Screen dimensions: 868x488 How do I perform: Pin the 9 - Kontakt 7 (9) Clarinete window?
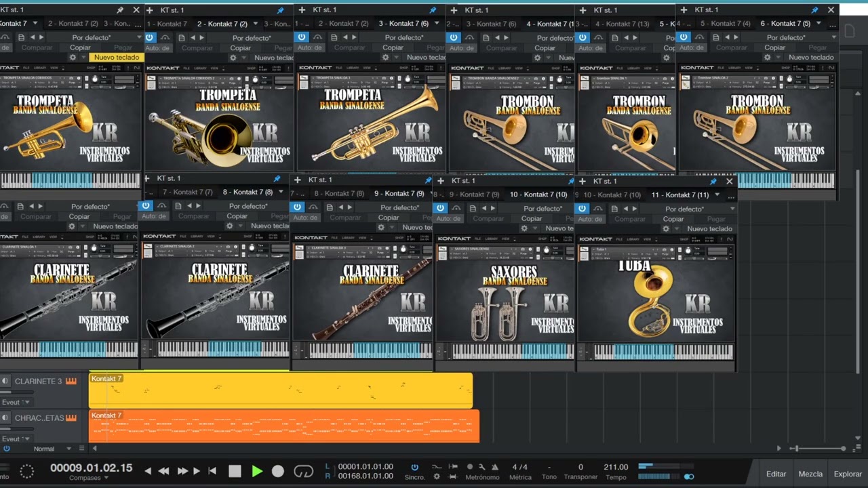coord(428,180)
